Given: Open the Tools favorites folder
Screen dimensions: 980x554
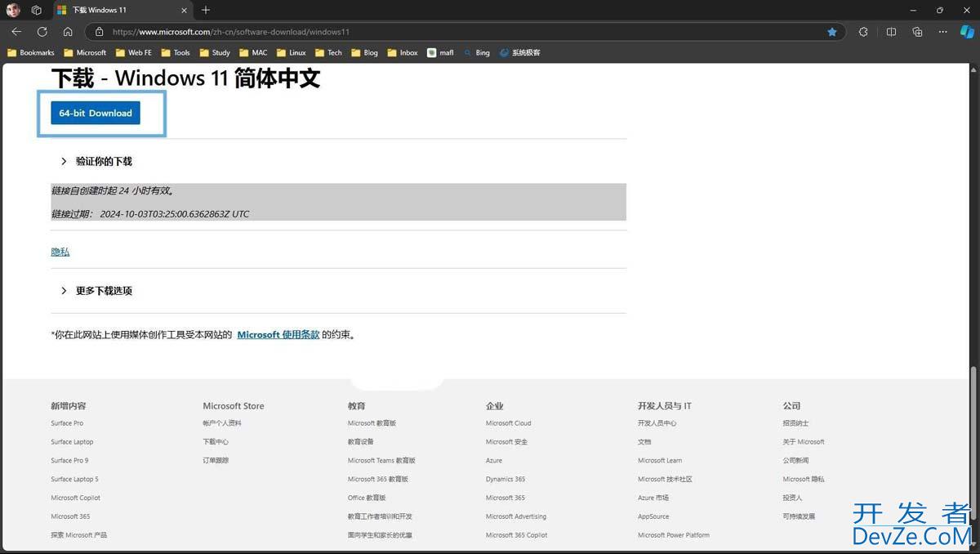Looking at the screenshot, I should pyautogui.click(x=176, y=52).
